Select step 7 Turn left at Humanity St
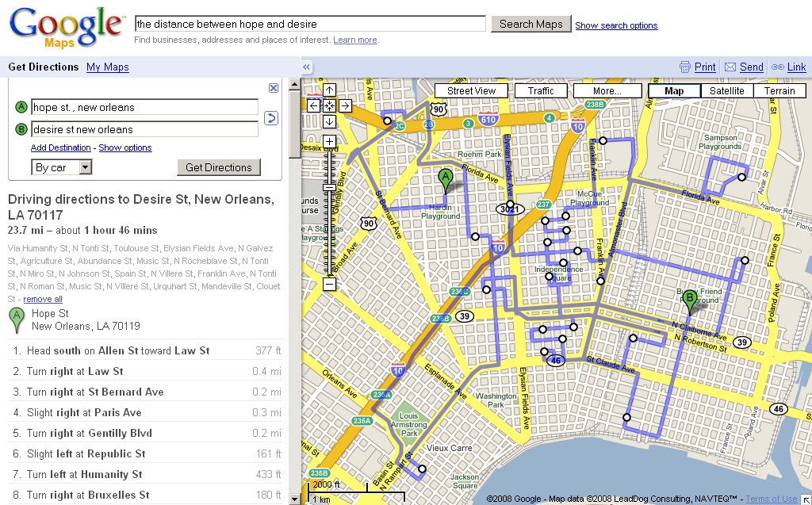Image resolution: width=812 pixels, height=505 pixels. point(146,474)
